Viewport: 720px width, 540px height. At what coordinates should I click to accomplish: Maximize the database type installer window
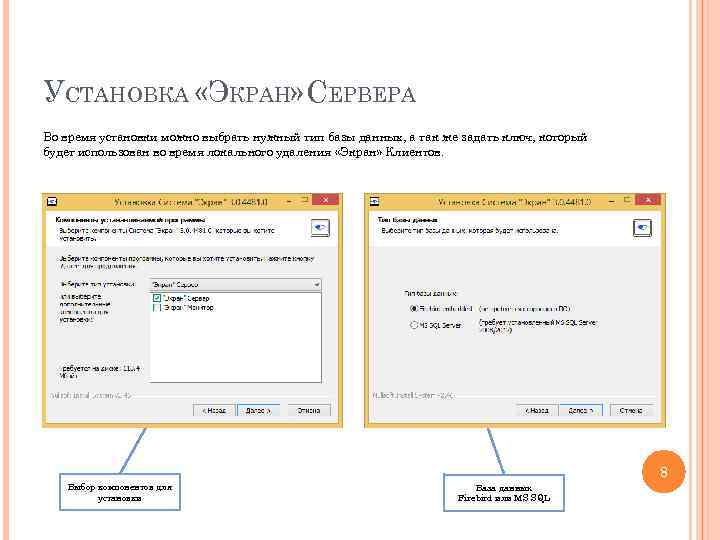point(627,200)
